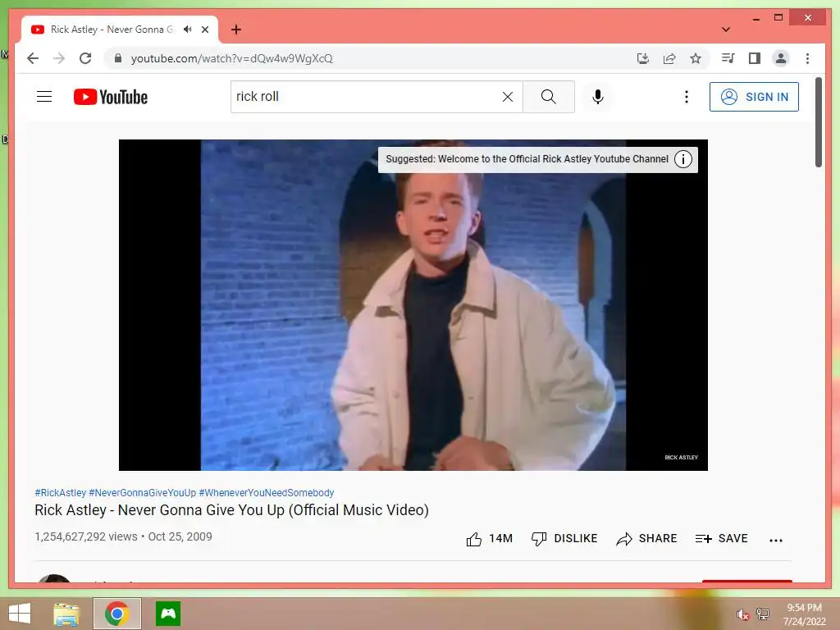Click the address bar URL text
Image resolution: width=840 pixels, height=630 pixels.
click(231, 58)
